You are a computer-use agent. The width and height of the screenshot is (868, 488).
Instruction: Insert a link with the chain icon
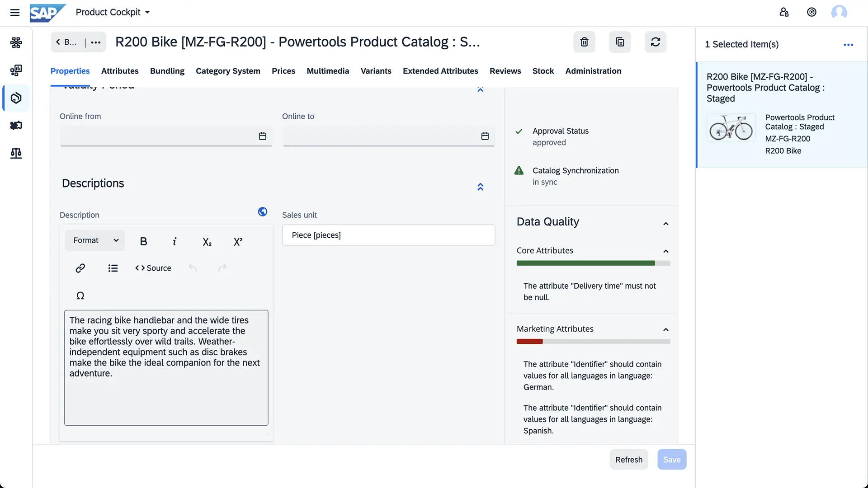click(80, 268)
